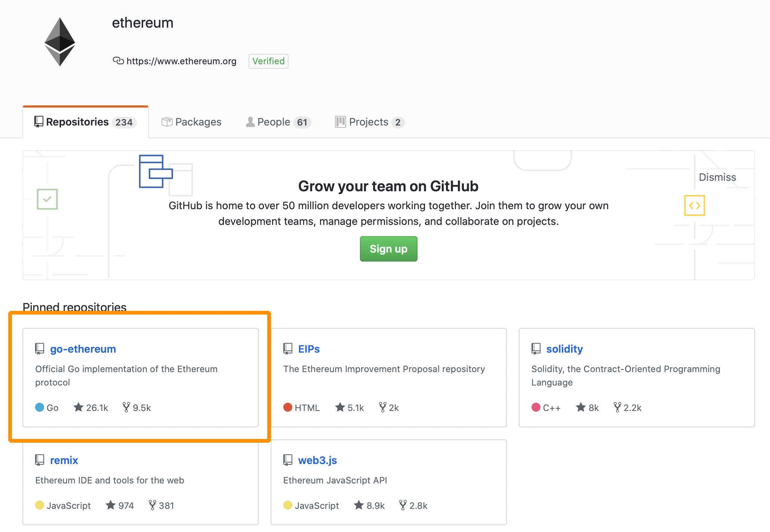Open the solidity repository

[564, 349]
